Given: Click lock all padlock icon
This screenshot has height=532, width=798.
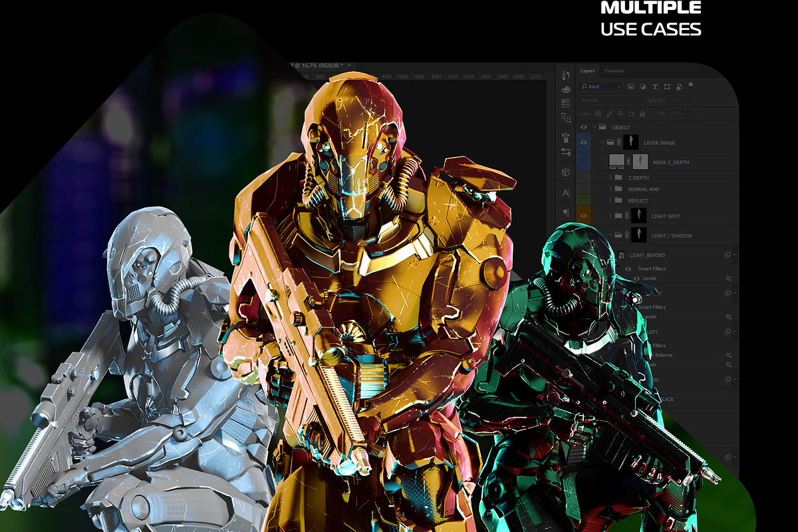Looking at the screenshot, I should pos(642,114).
